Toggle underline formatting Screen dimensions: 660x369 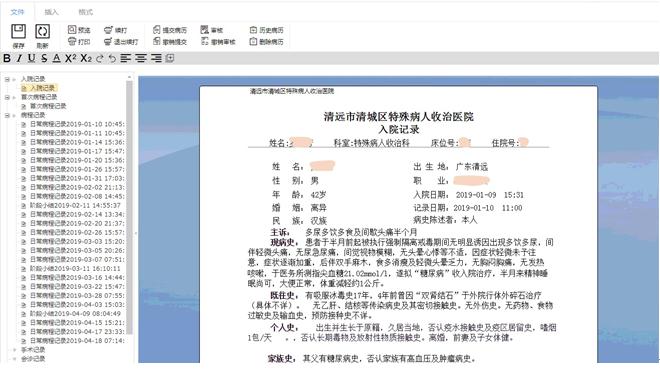point(32,58)
